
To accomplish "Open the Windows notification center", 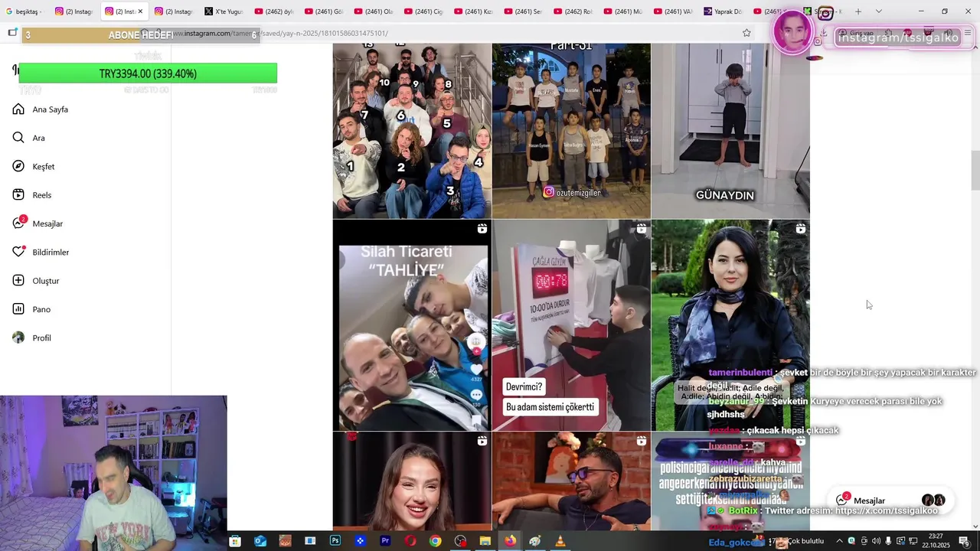I will click(x=964, y=541).
